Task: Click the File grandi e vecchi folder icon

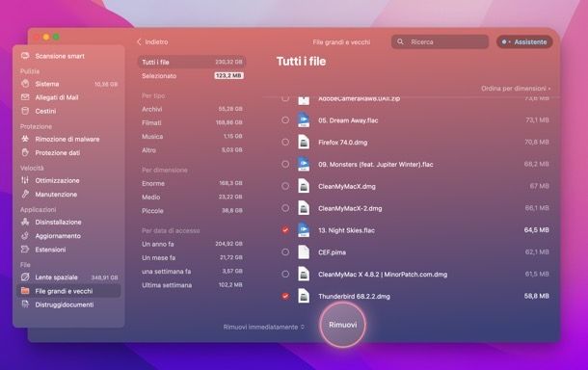Action: 25,291
